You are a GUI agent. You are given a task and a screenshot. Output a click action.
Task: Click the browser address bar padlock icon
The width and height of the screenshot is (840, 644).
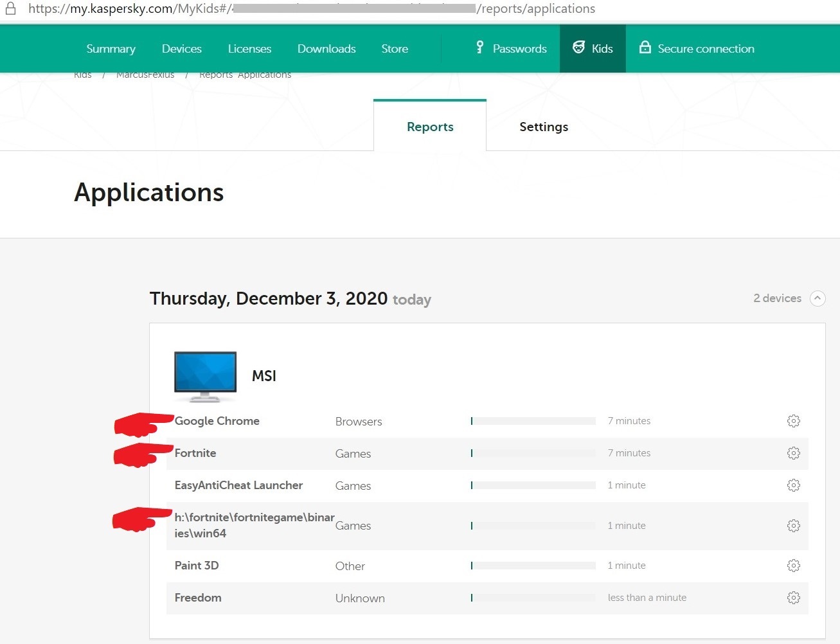(x=10, y=8)
